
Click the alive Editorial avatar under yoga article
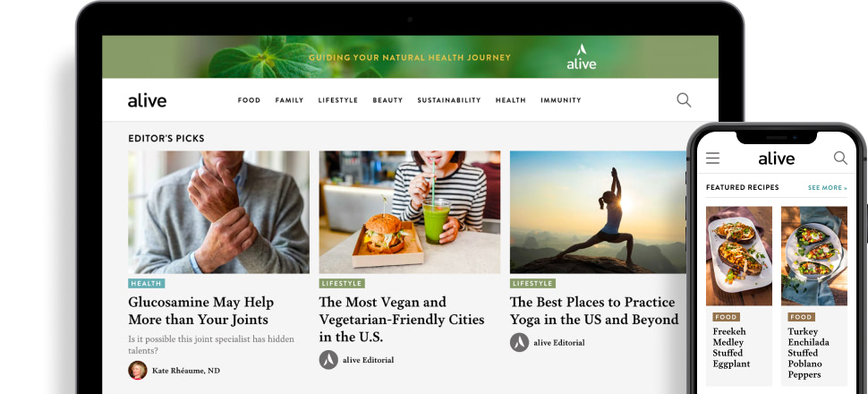[519, 342]
